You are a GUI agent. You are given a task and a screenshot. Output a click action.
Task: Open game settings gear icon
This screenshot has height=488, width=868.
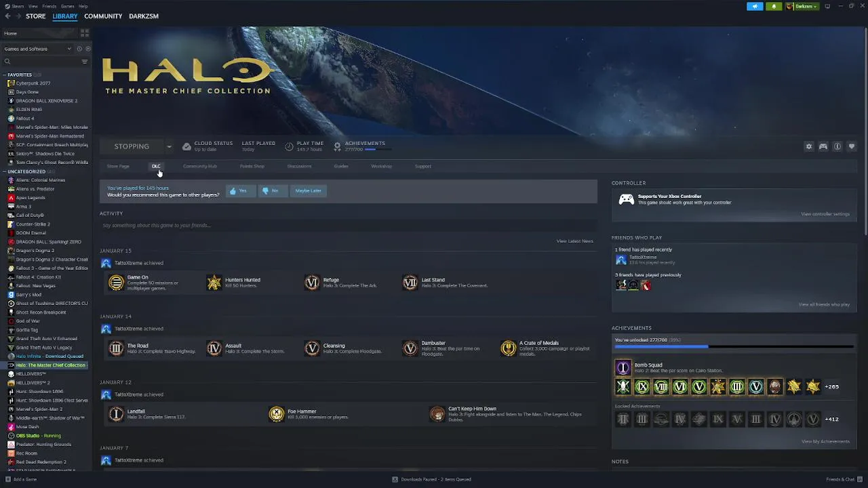coord(808,146)
